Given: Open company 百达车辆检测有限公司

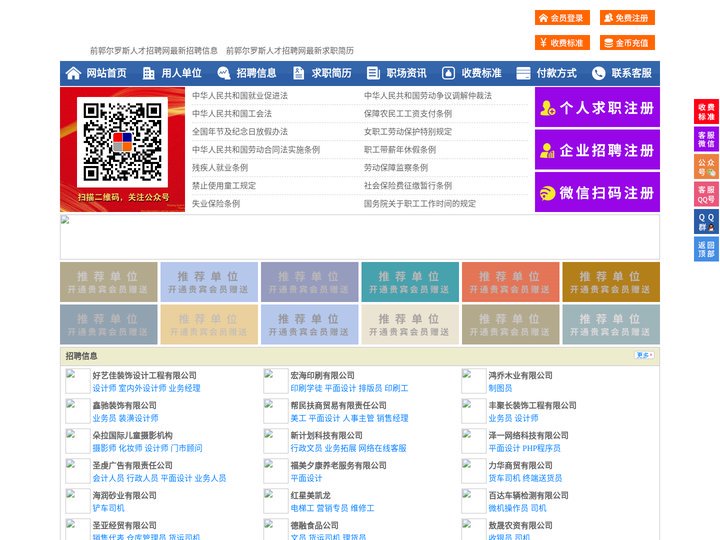Looking at the screenshot, I should [529, 495].
